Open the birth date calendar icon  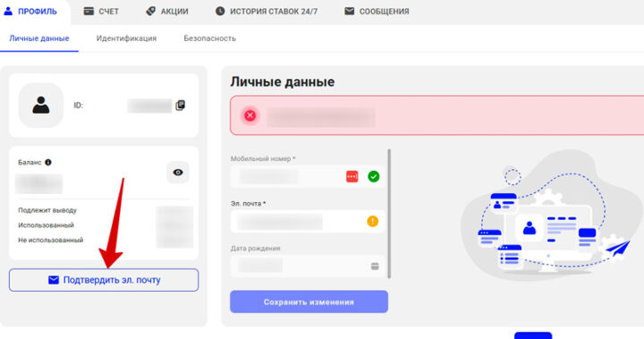375,267
